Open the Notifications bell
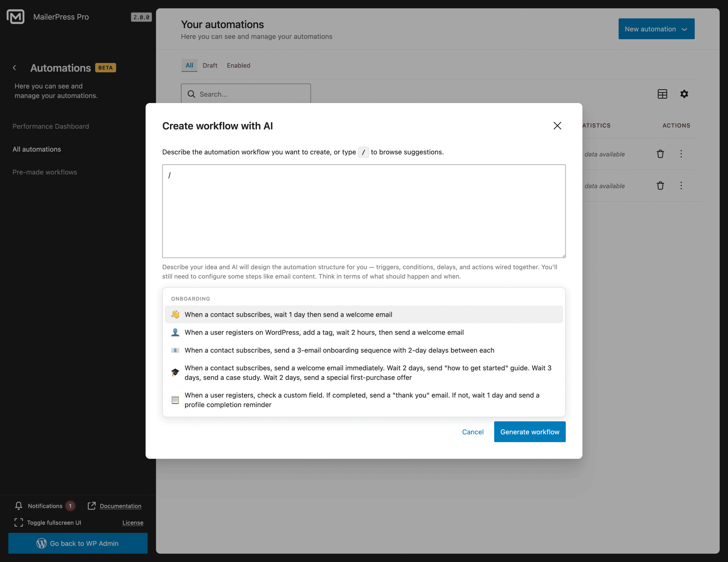This screenshot has width=728, height=562. [19, 506]
